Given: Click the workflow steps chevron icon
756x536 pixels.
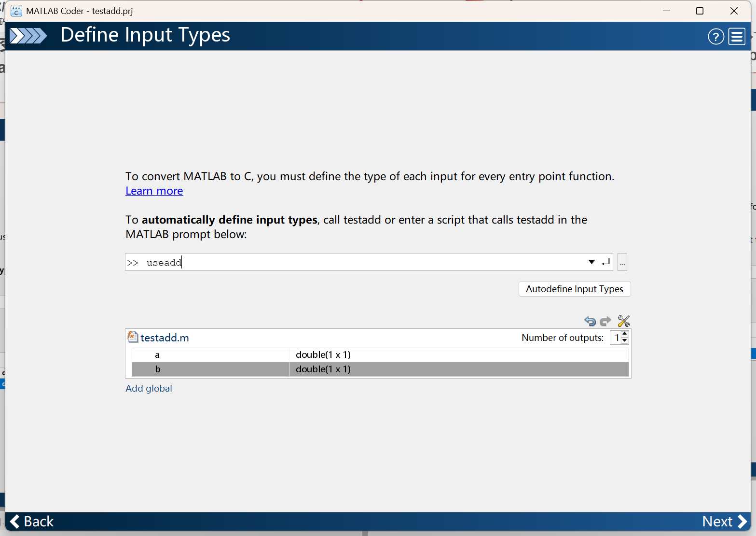Looking at the screenshot, I should [28, 36].
